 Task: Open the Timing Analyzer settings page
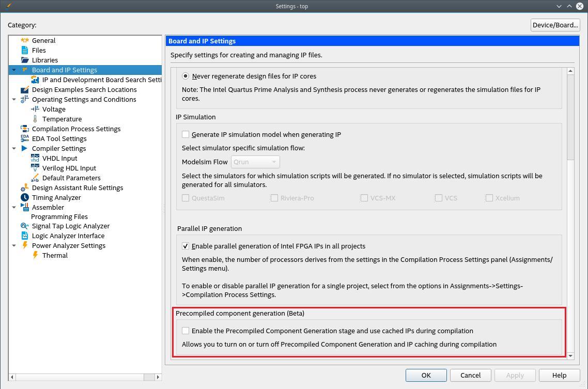point(56,197)
